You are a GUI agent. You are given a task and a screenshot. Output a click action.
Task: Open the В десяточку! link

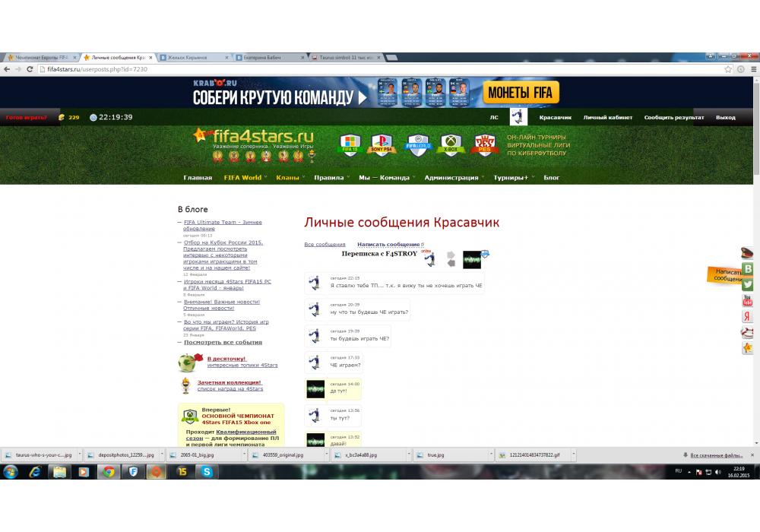(x=226, y=359)
